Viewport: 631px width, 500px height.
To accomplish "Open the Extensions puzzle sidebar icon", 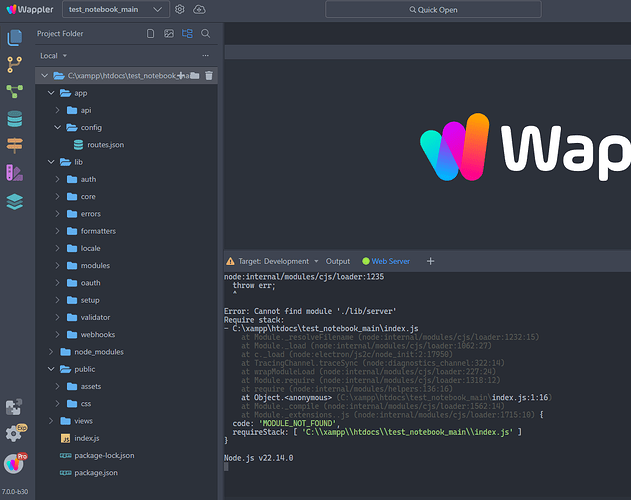I will click(14, 407).
